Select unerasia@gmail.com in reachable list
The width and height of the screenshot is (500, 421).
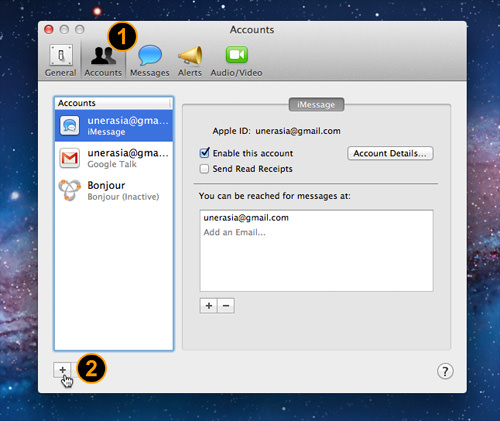(246, 218)
